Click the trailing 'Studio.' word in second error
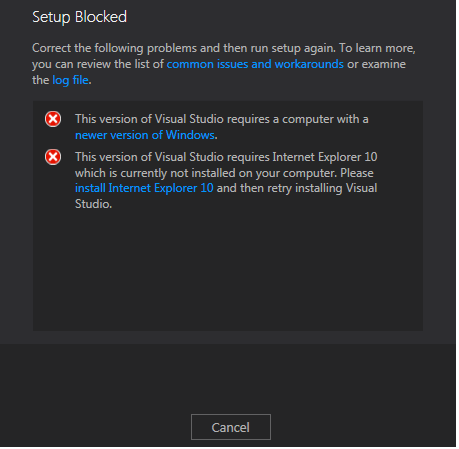Screen dimensions: 459x449 pyautogui.click(x=93, y=204)
